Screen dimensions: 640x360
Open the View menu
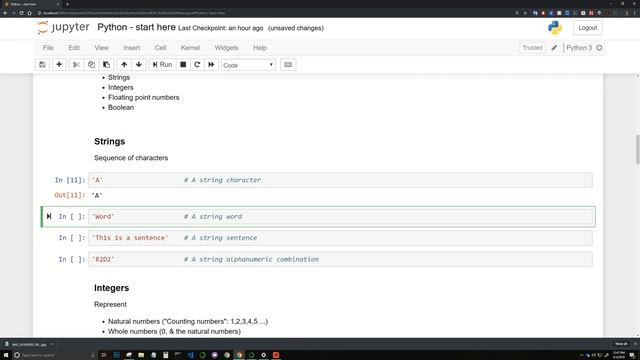102,48
